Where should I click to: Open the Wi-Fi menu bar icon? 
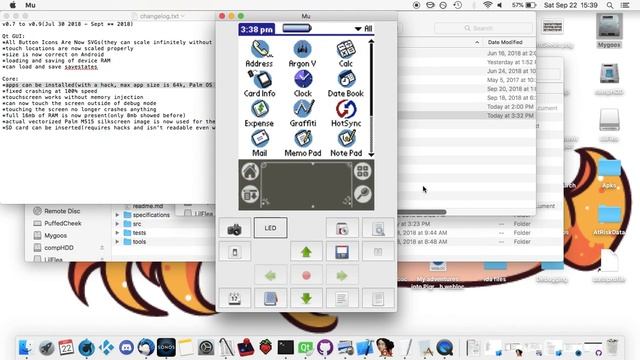tap(487, 5)
